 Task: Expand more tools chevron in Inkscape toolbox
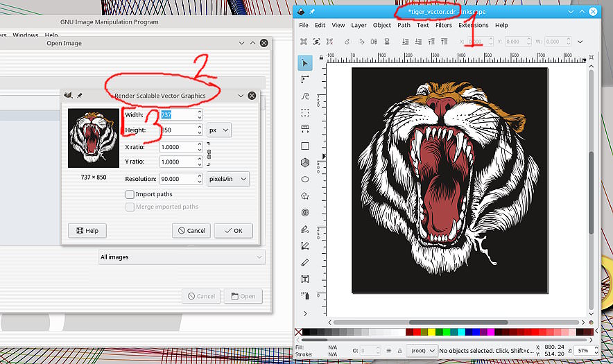pos(305,313)
